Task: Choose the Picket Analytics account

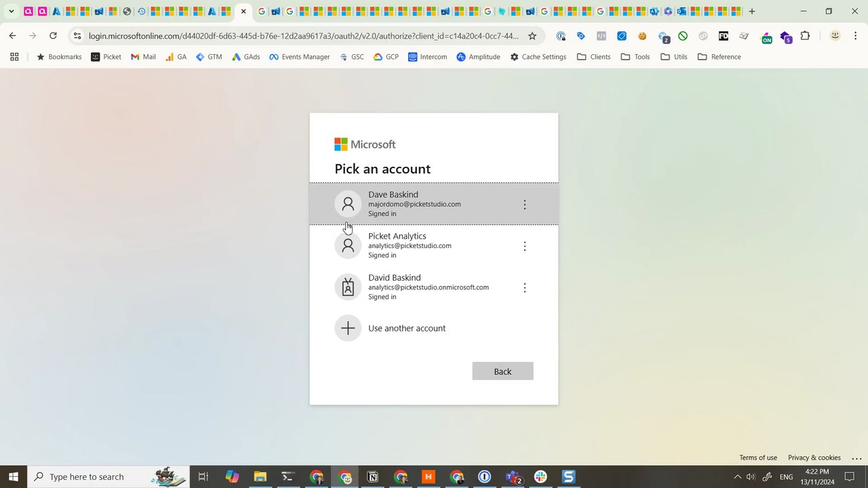Action: [x=434, y=245]
